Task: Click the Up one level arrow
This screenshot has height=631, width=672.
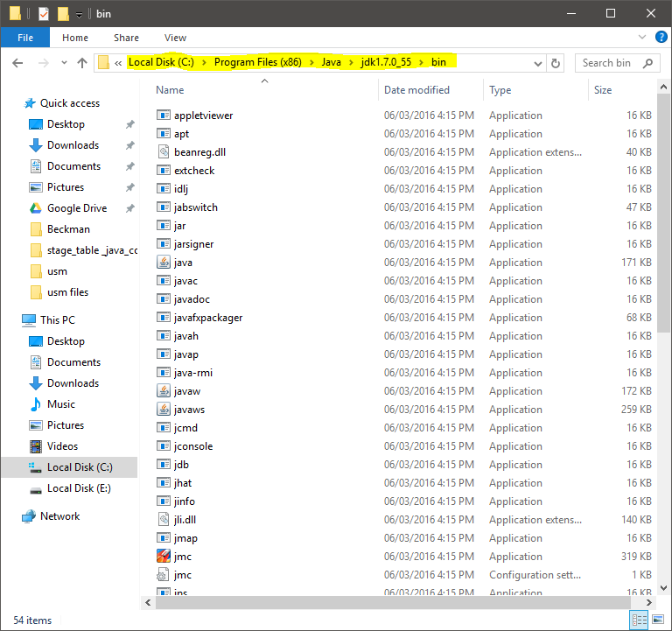Action: (x=82, y=63)
